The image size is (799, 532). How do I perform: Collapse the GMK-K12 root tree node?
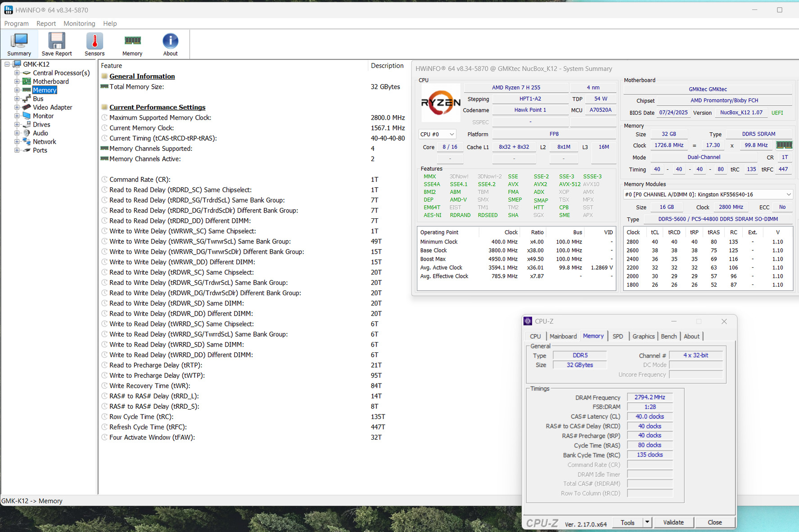pyautogui.click(x=7, y=64)
